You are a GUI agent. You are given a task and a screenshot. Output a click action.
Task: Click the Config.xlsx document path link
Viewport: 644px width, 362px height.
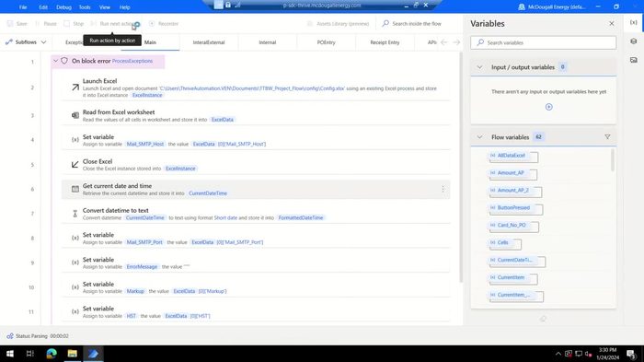252,88
